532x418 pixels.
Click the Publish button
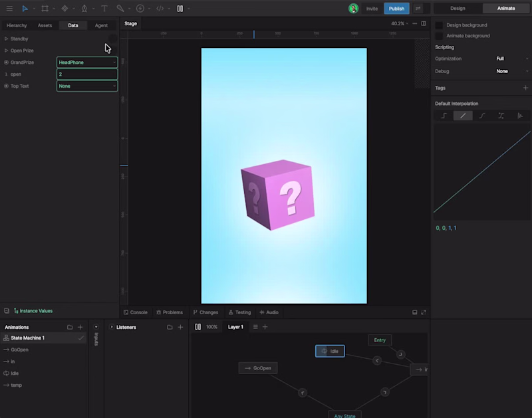396,8
